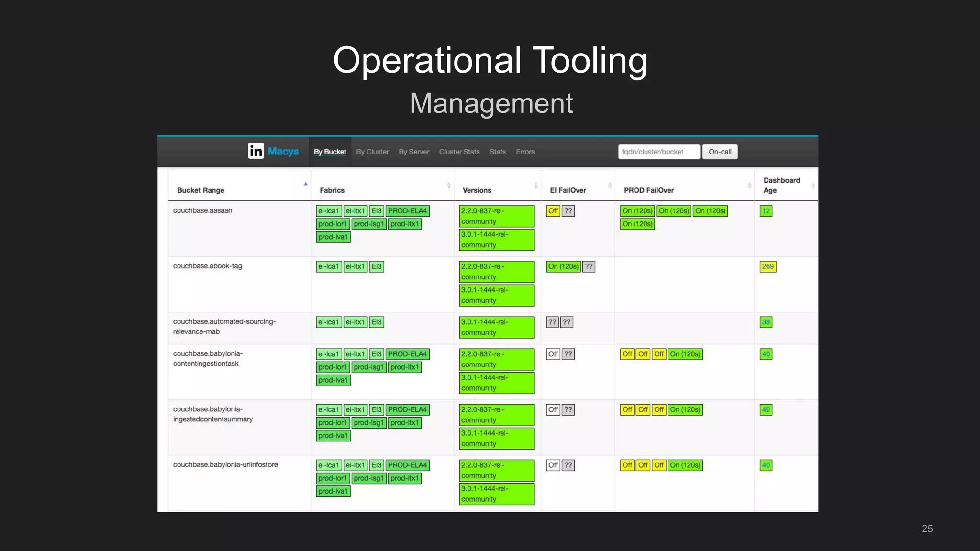This screenshot has width=980, height=551.
Task: Sort by the EI FailOver column arrows
Action: tap(610, 186)
